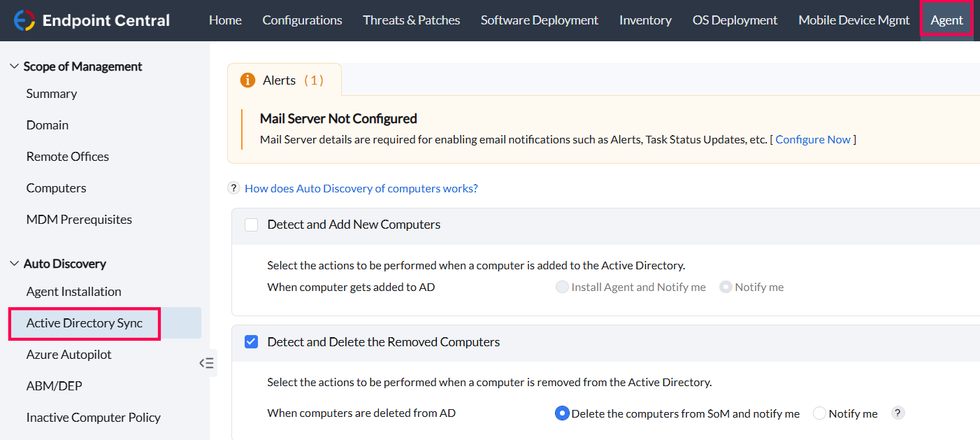
Task: Click the Configure Now link
Action: [813, 139]
